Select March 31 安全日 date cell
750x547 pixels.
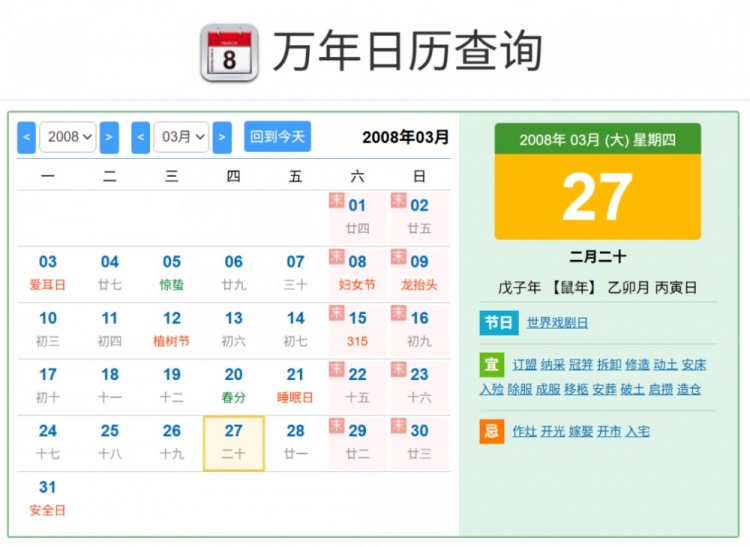(x=48, y=498)
